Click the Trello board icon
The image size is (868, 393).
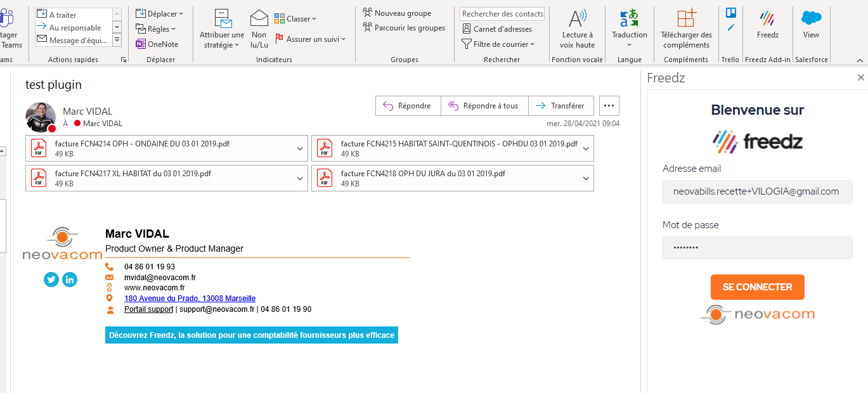pos(730,13)
